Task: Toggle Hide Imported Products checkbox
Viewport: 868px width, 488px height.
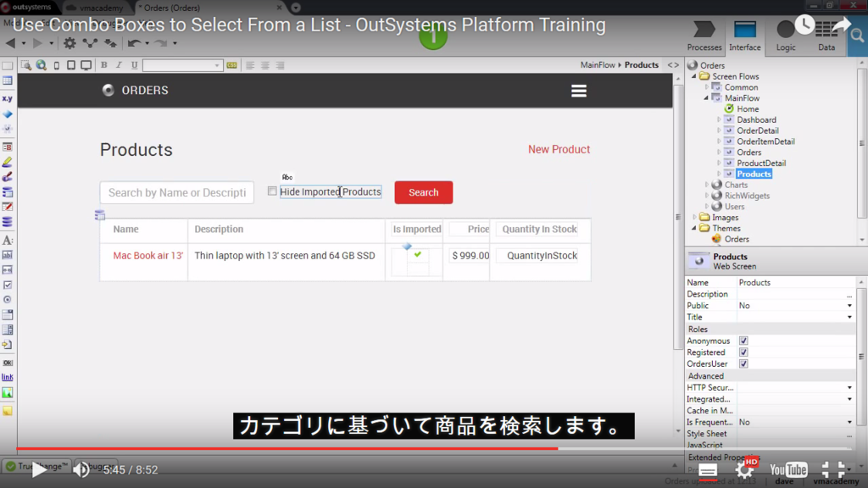Action: click(x=272, y=191)
